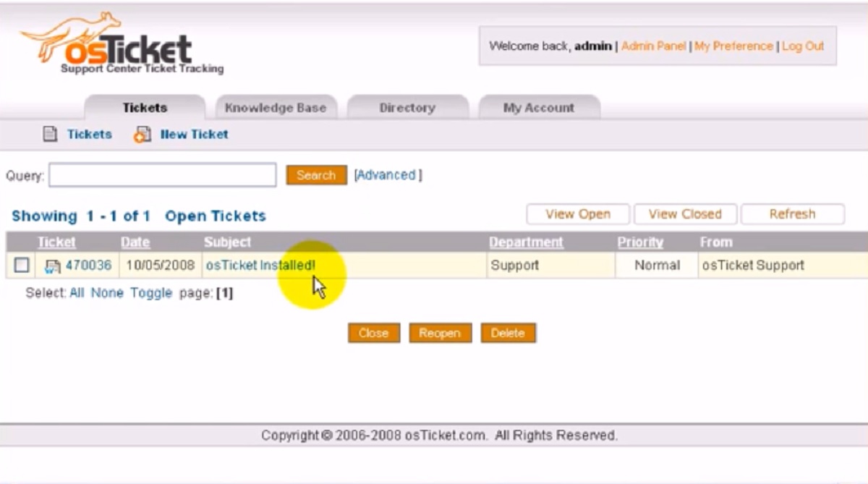Screen dimensions: 868x484
Task: Click the ticket 470036 source icon
Action: coord(52,266)
